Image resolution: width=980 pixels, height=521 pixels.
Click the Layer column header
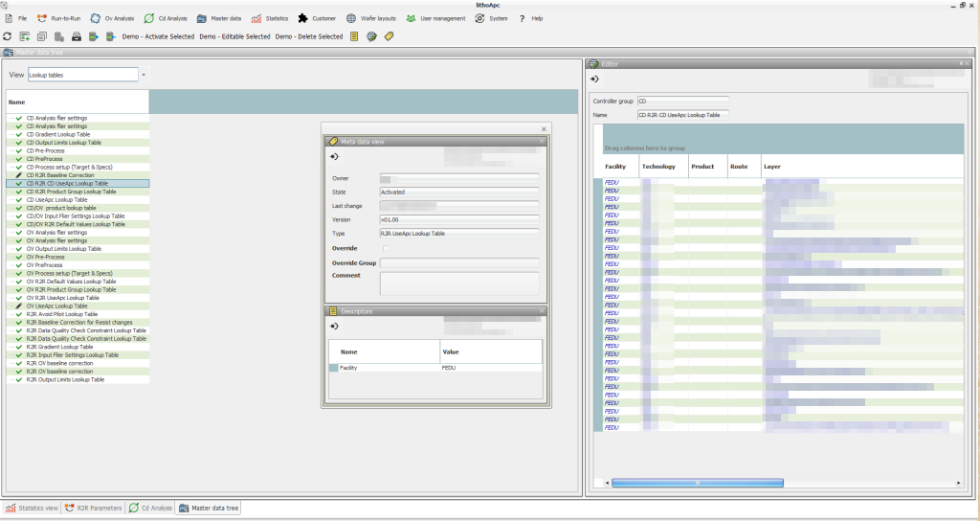click(x=861, y=167)
